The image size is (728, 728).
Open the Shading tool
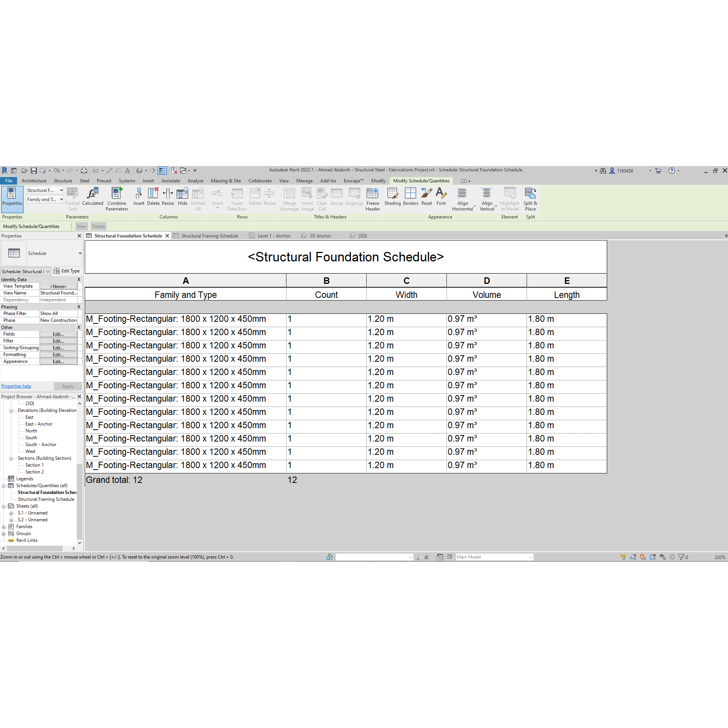coord(392,194)
